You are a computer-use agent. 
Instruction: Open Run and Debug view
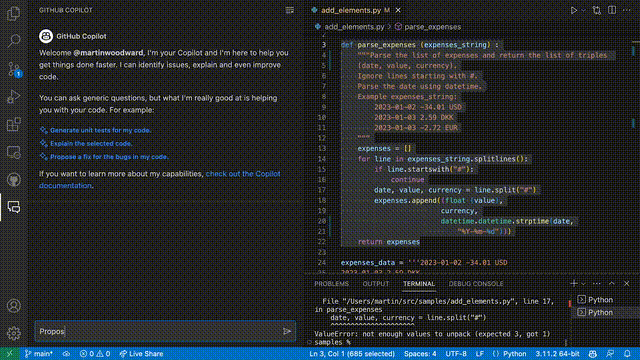(x=13, y=97)
